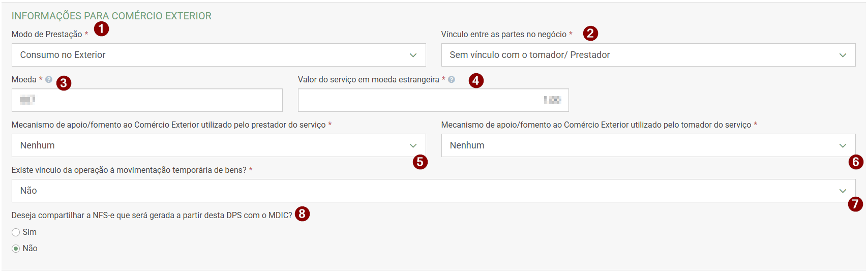Click red marker number 3
Screen dimensions: 868x273
(64, 83)
